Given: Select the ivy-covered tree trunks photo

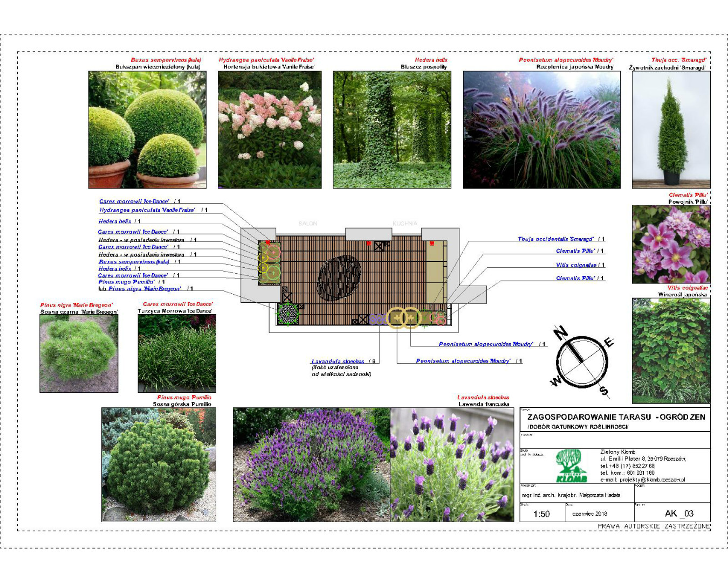Looking at the screenshot, I should [392, 130].
